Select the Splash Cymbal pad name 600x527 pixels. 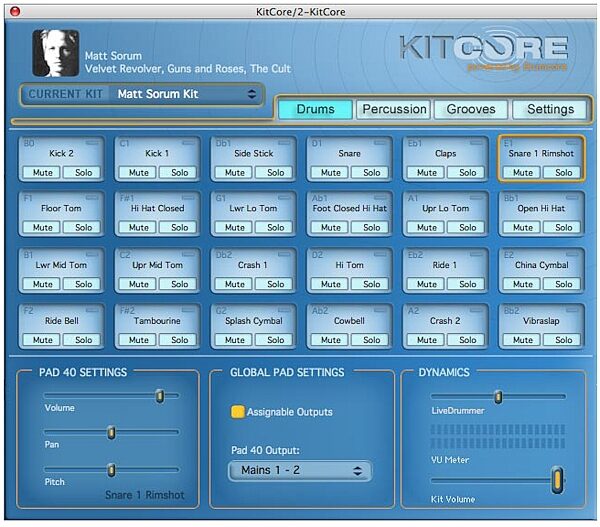(x=254, y=321)
